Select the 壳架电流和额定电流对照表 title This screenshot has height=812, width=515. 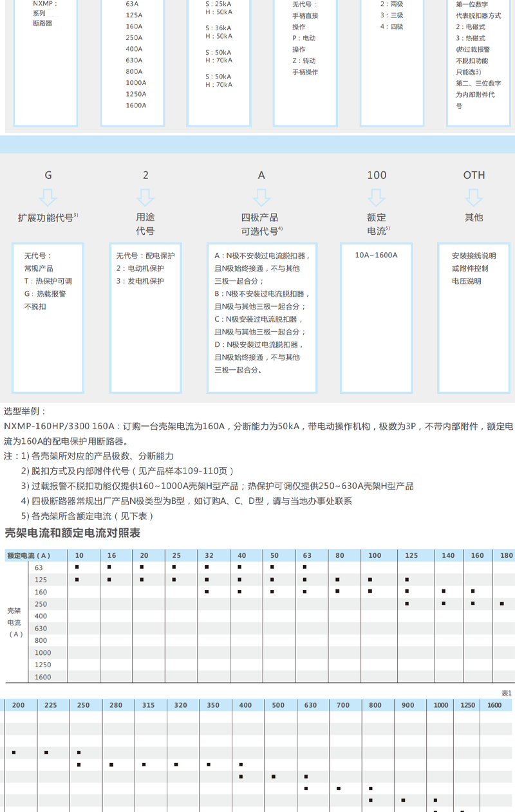[x=72, y=533]
